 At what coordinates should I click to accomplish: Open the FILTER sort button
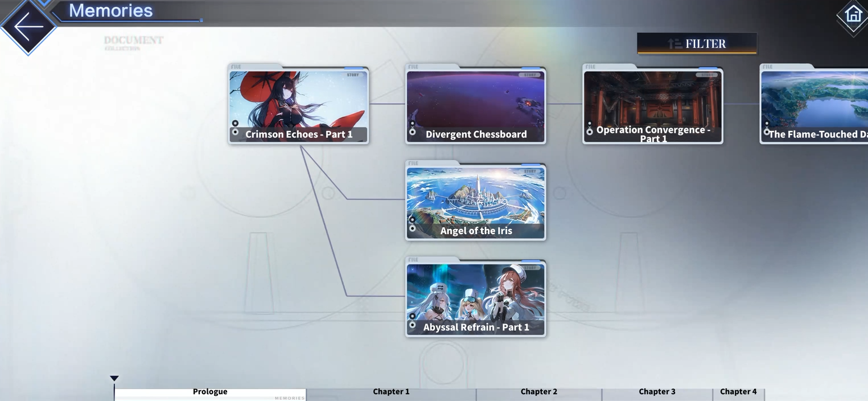pyautogui.click(x=697, y=43)
